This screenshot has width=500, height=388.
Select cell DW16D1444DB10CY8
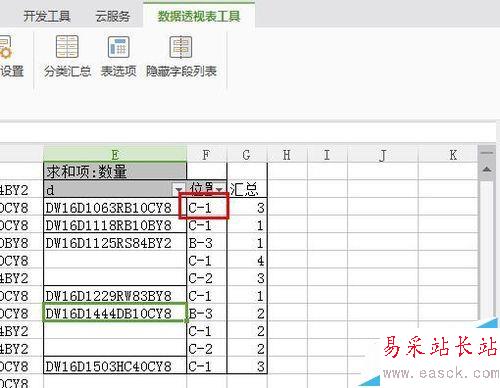click(115, 313)
